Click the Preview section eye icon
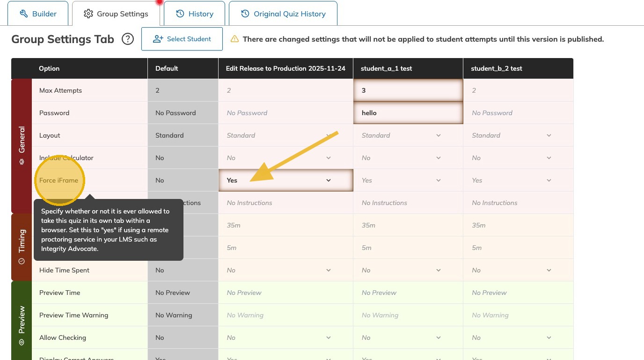 pyautogui.click(x=22, y=342)
